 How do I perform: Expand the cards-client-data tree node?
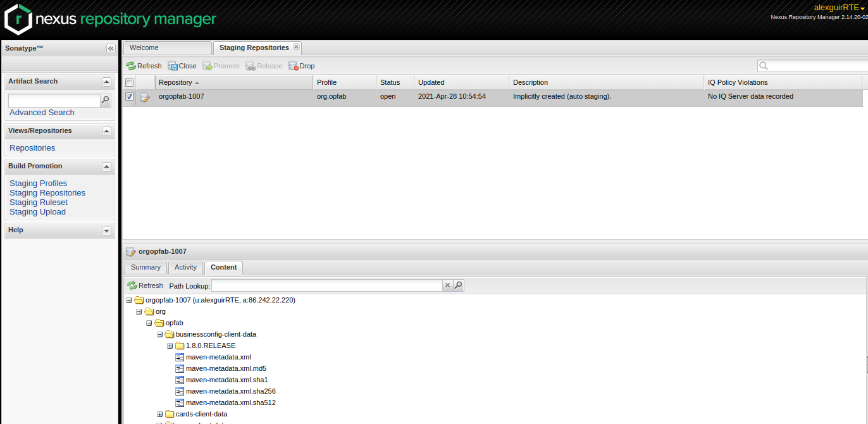[x=159, y=414]
